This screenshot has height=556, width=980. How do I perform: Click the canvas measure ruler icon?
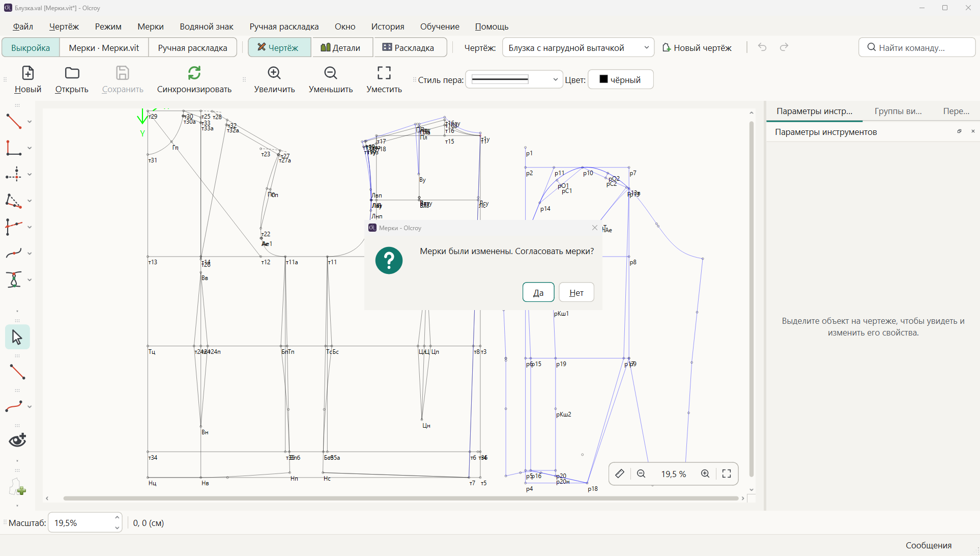click(620, 474)
